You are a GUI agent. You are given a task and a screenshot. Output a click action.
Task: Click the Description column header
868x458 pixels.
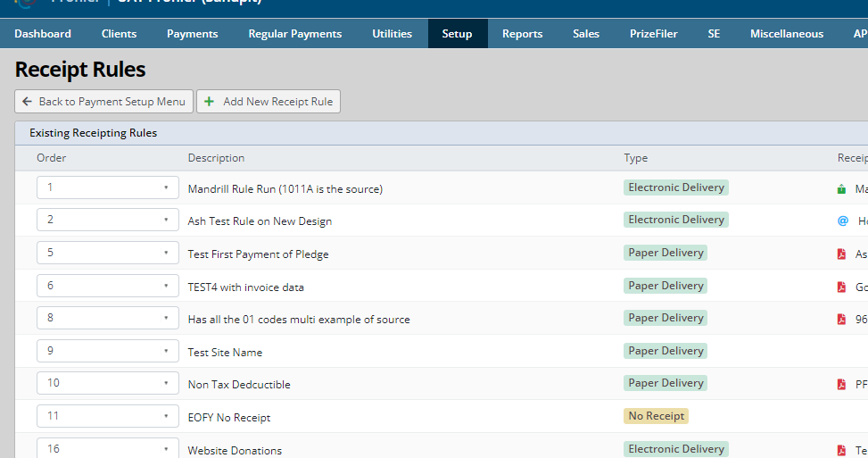(x=216, y=158)
